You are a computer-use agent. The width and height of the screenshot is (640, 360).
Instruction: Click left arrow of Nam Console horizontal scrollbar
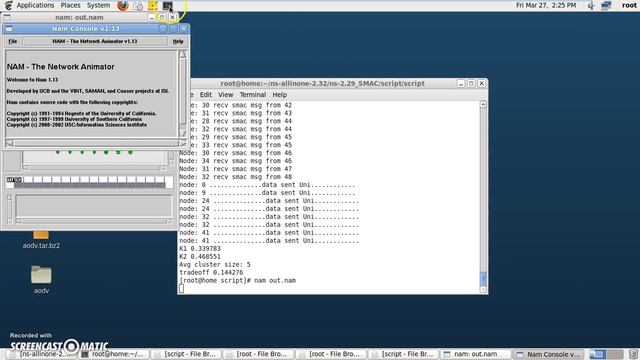click(x=10, y=143)
